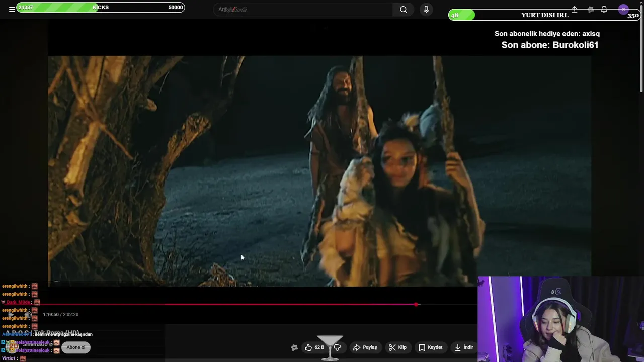Save the video with Kaydet

(431, 347)
